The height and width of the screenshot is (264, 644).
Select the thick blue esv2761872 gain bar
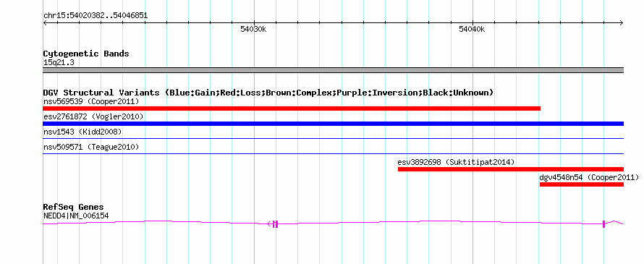point(333,124)
